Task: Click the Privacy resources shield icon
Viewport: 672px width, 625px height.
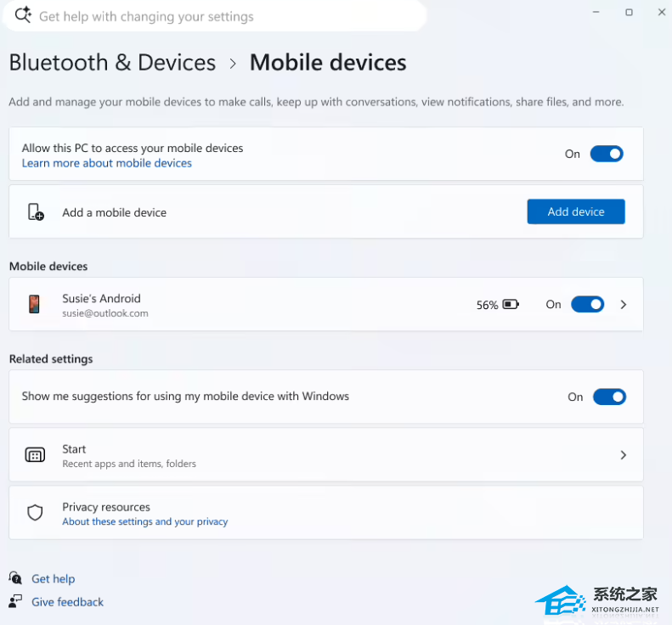Action: coord(35,512)
